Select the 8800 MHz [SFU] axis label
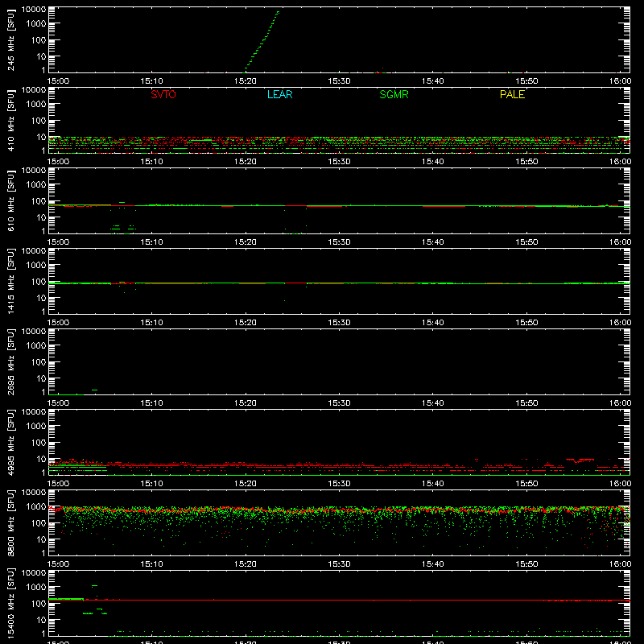 point(10,522)
